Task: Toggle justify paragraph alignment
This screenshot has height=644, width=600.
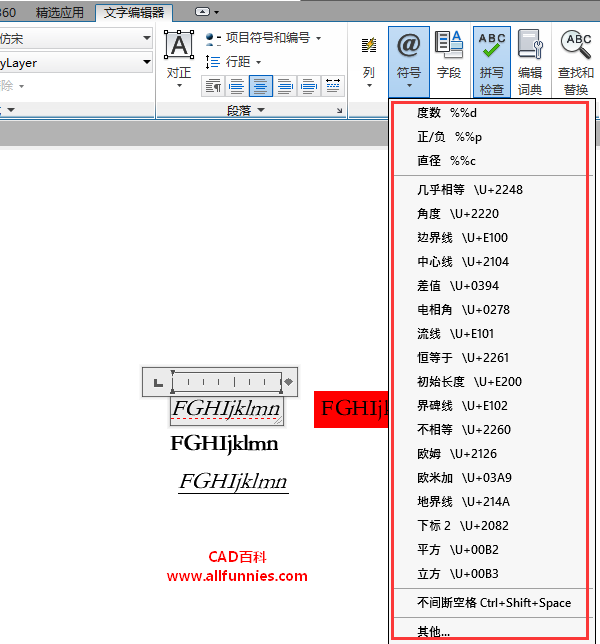Action: point(309,86)
